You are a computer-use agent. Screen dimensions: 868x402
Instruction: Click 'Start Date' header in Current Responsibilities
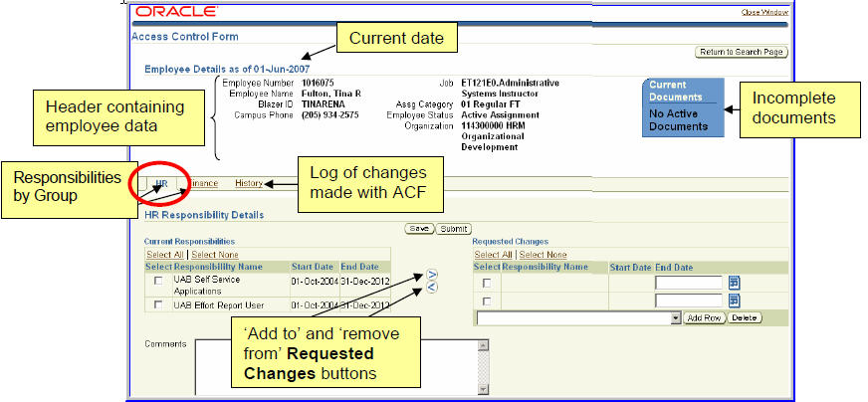coord(313,267)
